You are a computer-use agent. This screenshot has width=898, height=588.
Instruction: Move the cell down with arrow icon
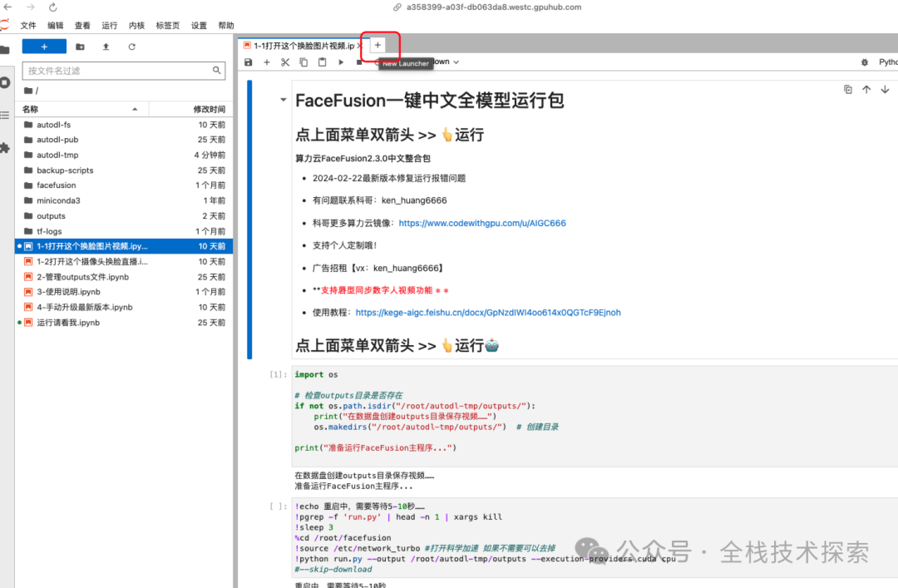[885, 89]
